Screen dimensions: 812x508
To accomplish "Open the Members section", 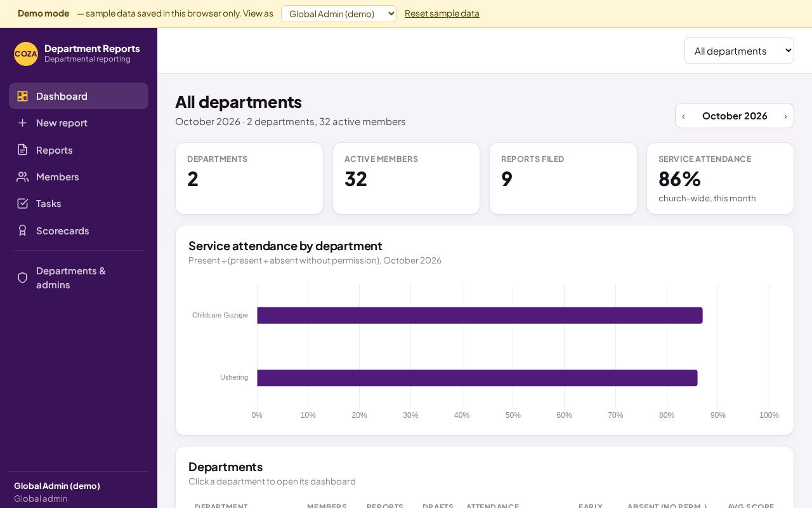I will tap(79, 177).
